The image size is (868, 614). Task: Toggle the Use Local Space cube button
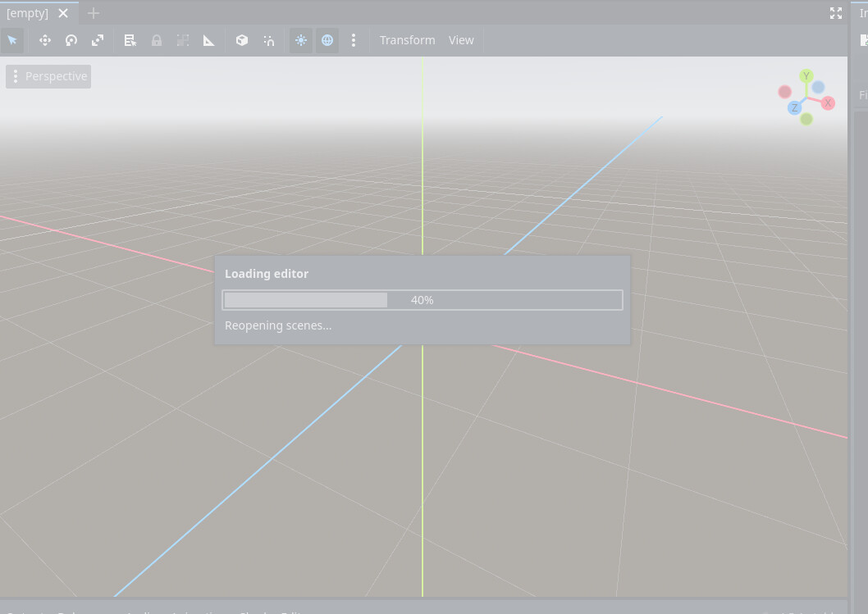242,40
